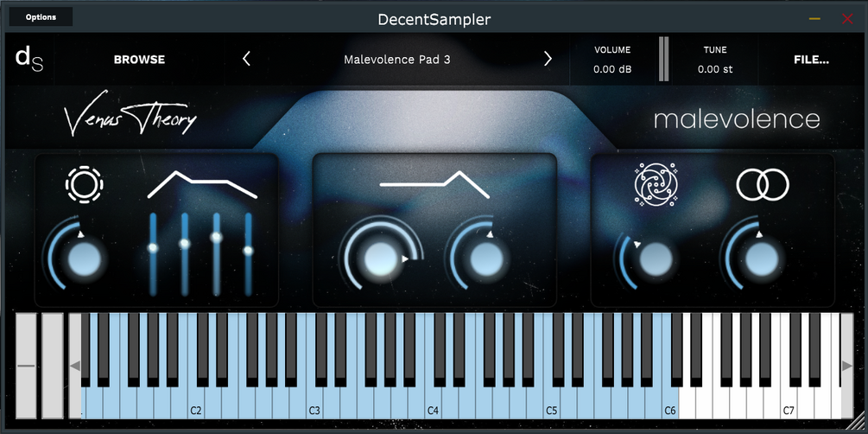Shift keyboard right with arrow
This screenshot has width=868, height=434.
(847, 366)
